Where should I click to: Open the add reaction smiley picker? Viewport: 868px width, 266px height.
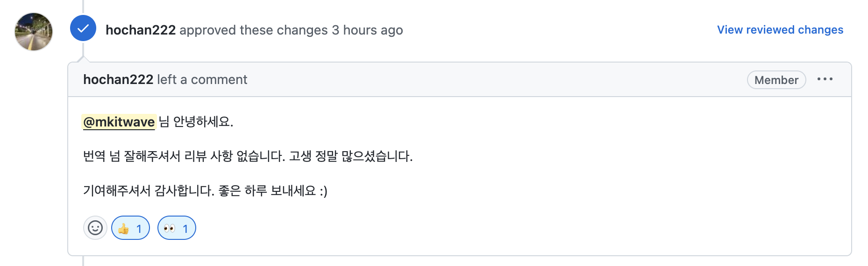(x=95, y=228)
